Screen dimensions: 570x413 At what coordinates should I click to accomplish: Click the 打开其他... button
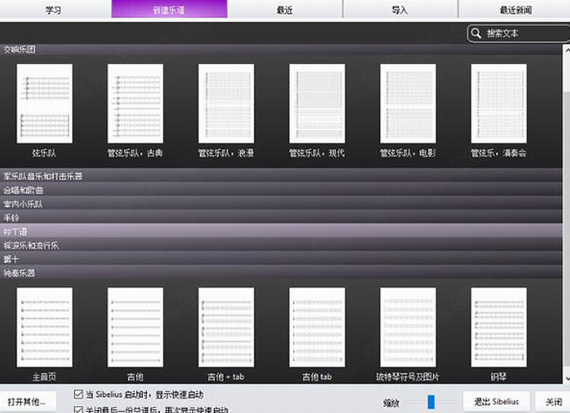(x=27, y=402)
